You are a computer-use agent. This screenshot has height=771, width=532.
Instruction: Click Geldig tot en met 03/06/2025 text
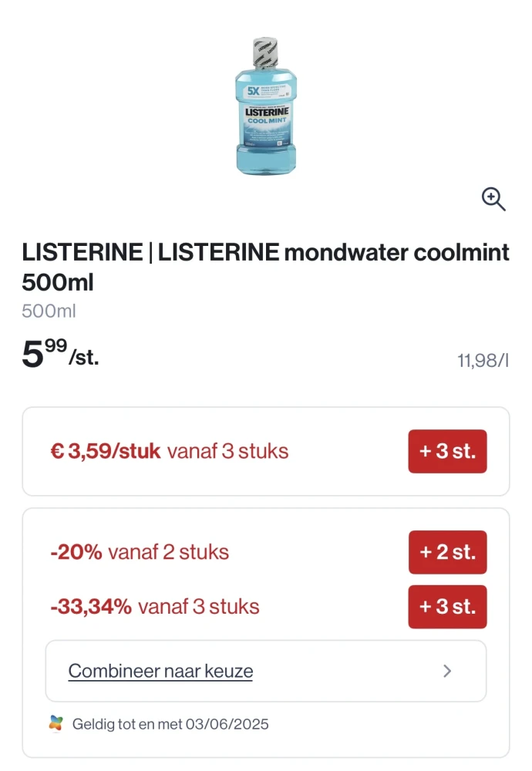170,725
